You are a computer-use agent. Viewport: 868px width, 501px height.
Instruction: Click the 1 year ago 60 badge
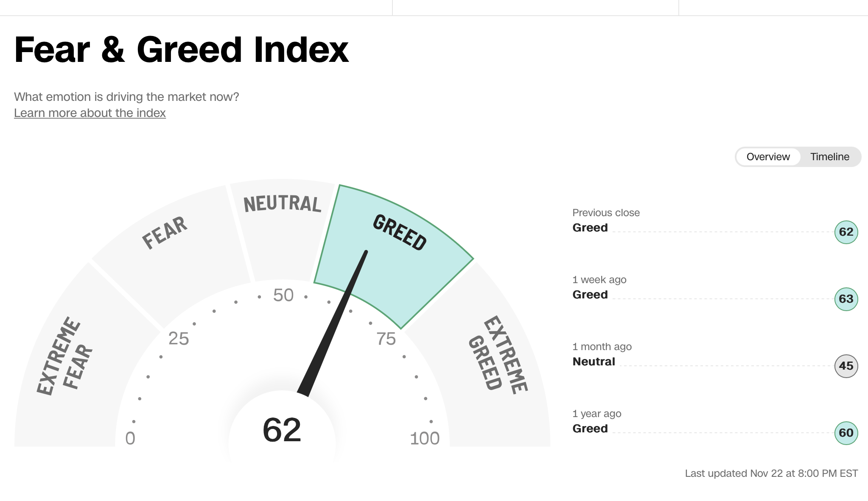[x=846, y=433]
